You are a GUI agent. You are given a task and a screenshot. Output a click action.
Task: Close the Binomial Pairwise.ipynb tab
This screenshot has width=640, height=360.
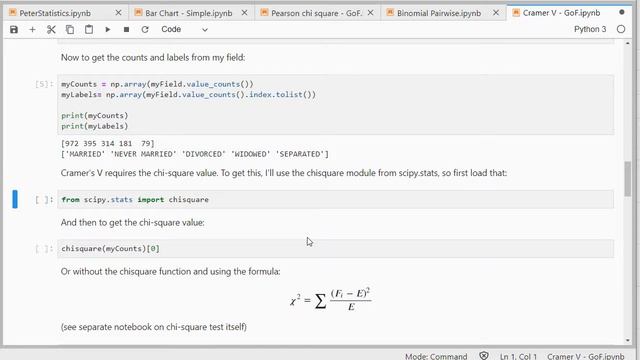tap(496, 13)
